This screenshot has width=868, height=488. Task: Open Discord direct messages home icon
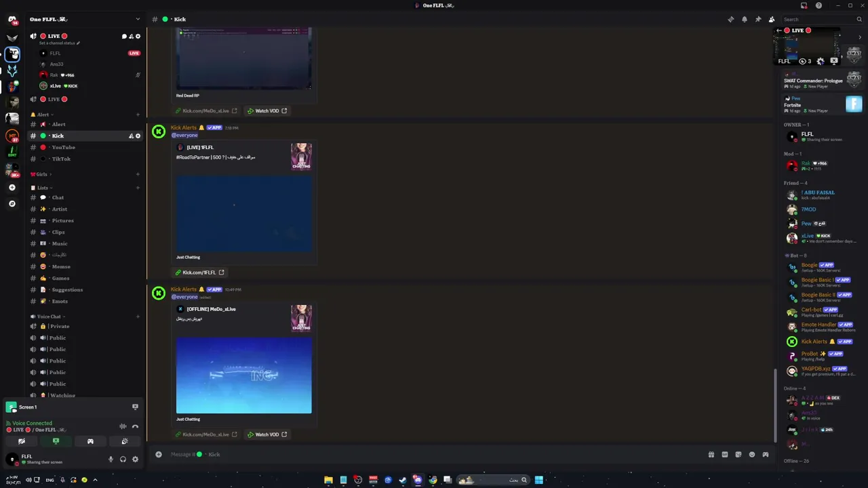pos(12,19)
